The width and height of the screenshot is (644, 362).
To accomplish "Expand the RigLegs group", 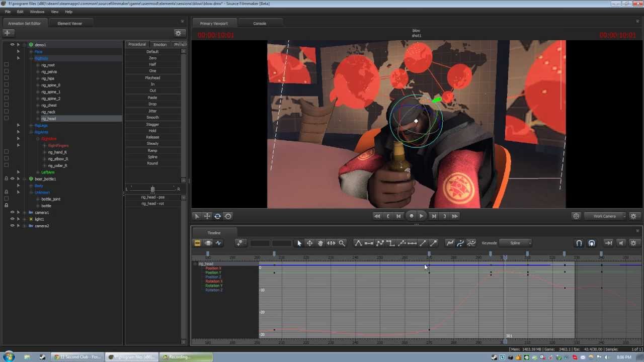I will click(x=31, y=125).
